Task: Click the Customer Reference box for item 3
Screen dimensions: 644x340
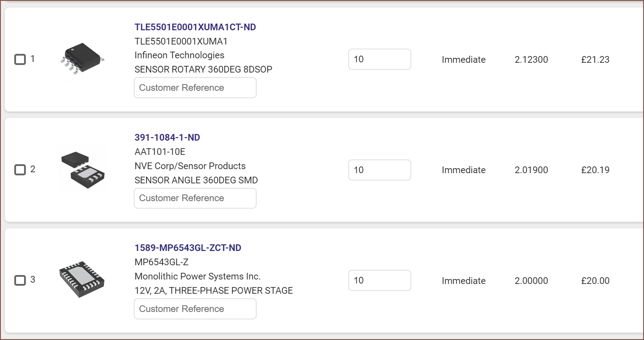Action: click(x=195, y=309)
